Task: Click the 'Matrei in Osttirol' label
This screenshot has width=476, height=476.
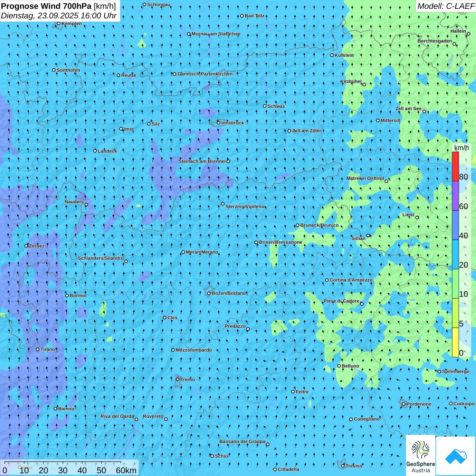Action: click(x=365, y=178)
